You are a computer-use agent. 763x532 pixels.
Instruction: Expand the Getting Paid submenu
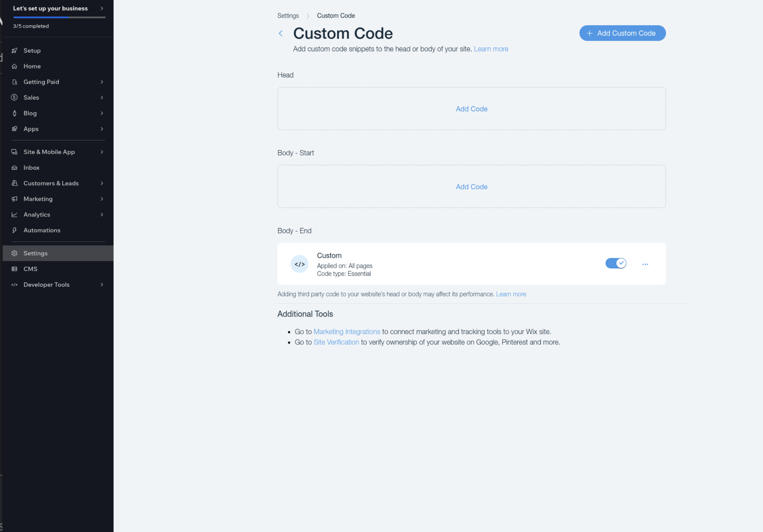tap(101, 82)
